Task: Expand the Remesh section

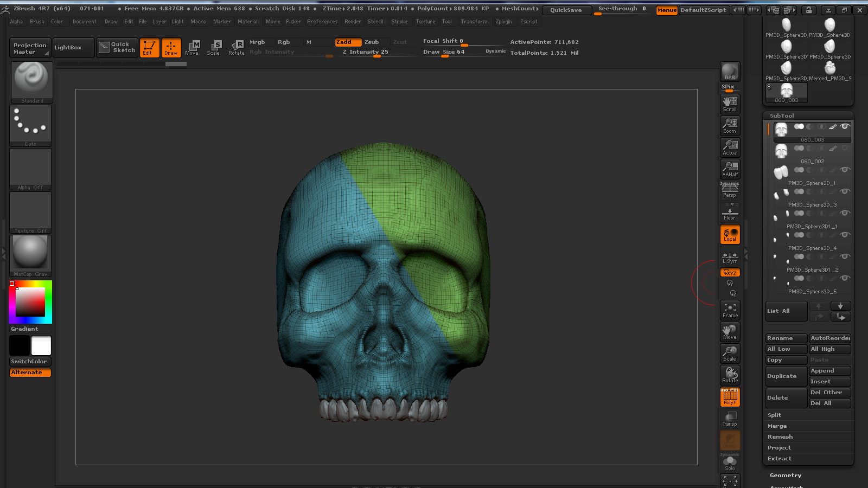Action: click(x=780, y=436)
